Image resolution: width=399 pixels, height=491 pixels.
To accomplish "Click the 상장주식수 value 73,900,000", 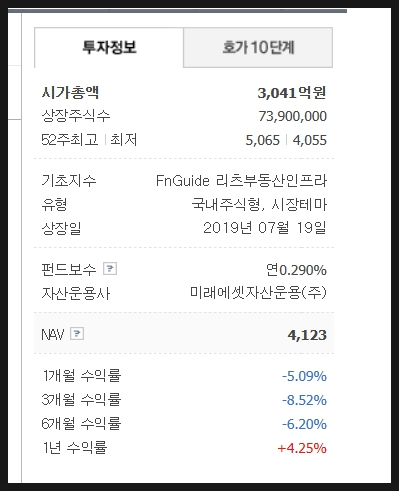I will [x=293, y=116].
